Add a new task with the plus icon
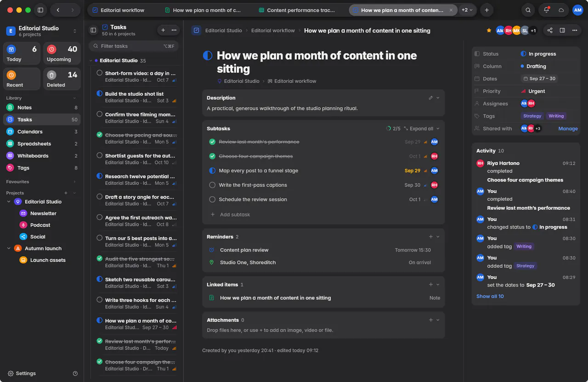The height and width of the screenshot is (382, 588). (x=163, y=30)
